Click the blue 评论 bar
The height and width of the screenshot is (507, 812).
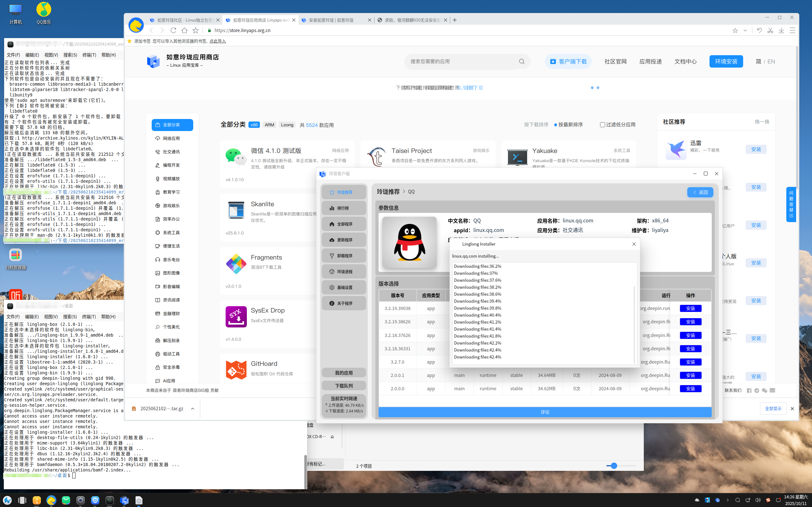pyautogui.click(x=545, y=412)
